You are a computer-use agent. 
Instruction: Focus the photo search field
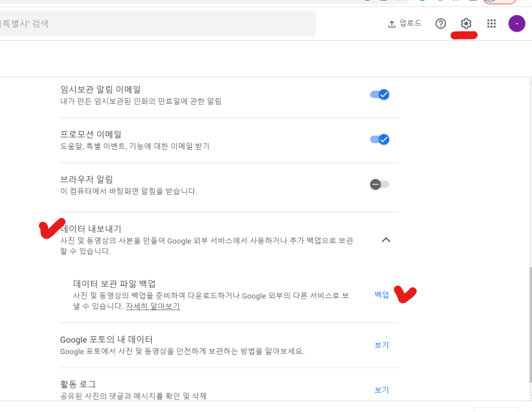pos(158,24)
